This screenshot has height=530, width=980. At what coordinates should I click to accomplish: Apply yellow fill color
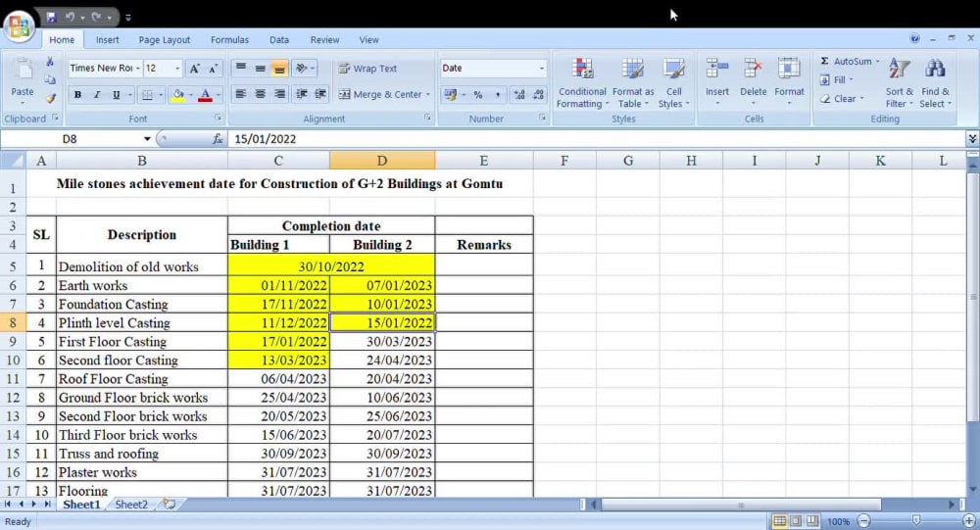click(178, 95)
